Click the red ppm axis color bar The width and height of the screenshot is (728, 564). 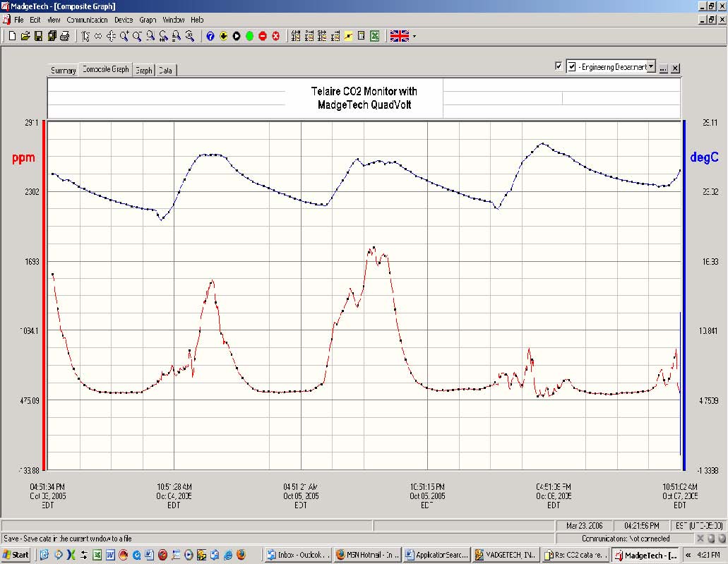[44, 295]
